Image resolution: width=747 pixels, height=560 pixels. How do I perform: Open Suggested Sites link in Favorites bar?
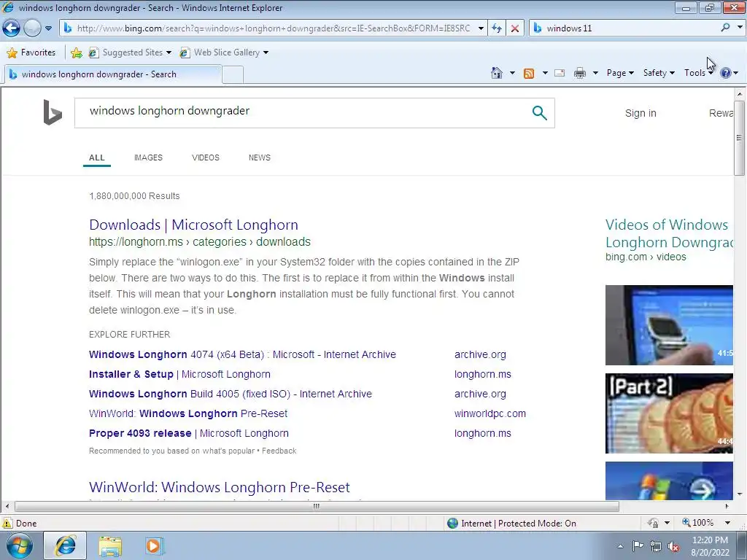[130, 52]
